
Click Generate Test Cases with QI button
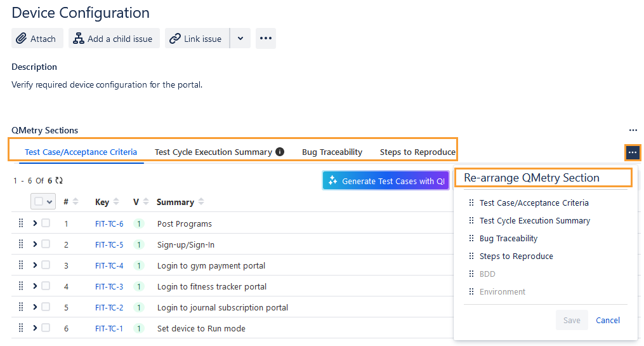(x=385, y=181)
